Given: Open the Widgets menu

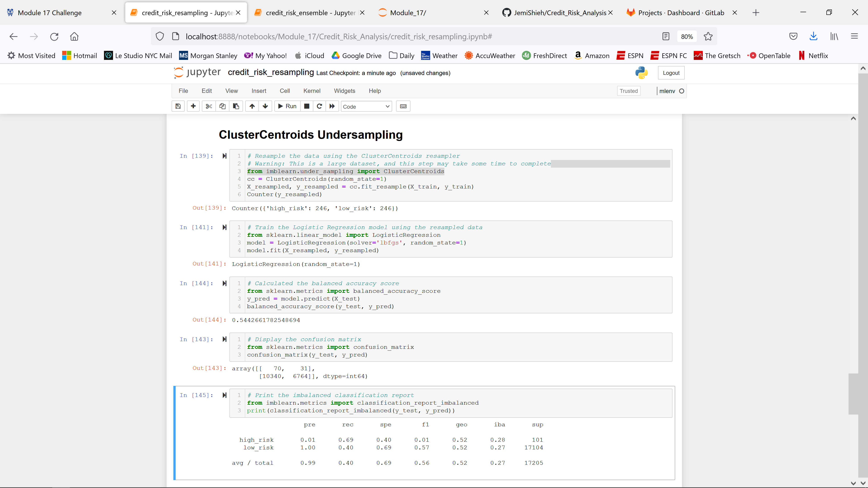Looking at the screenshot, I should pos(344,91).
